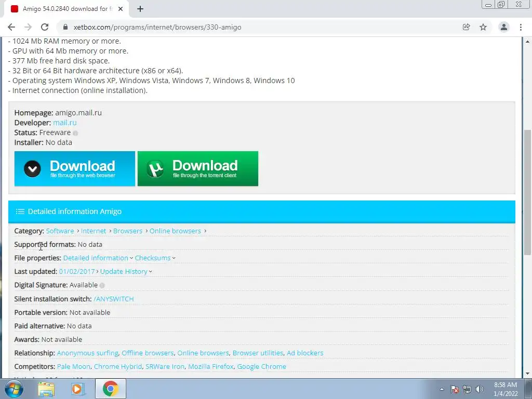Open Pale Moon competitor link
Image resolution: width=532 pixels, height=399 pixels.
74,366
